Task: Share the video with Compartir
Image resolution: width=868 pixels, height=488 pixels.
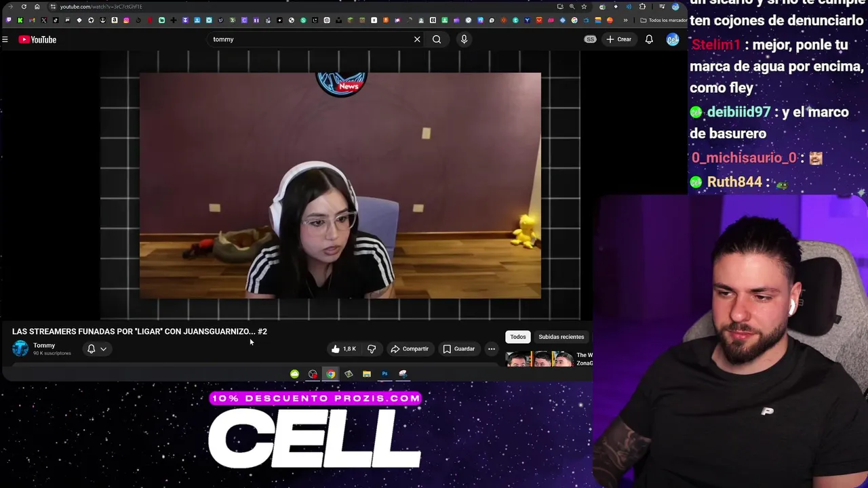Action: 410,349
